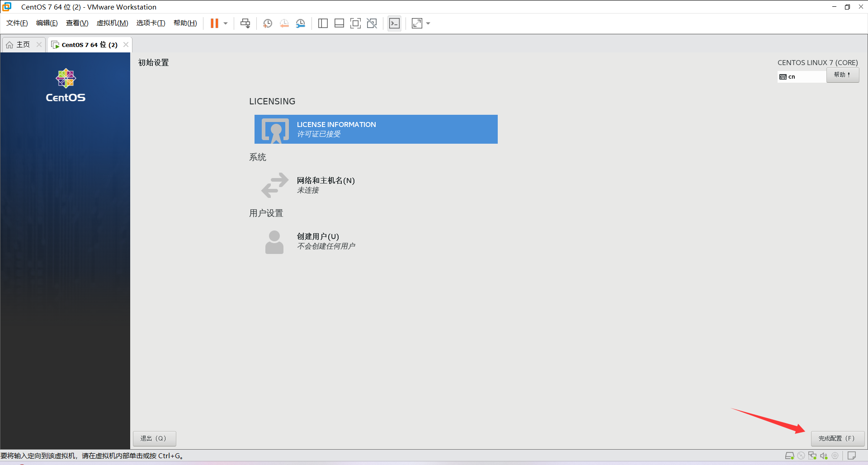
Task: Send Ctrl+Alt+Del to the virtual machine
Action: tap(245, 23)
